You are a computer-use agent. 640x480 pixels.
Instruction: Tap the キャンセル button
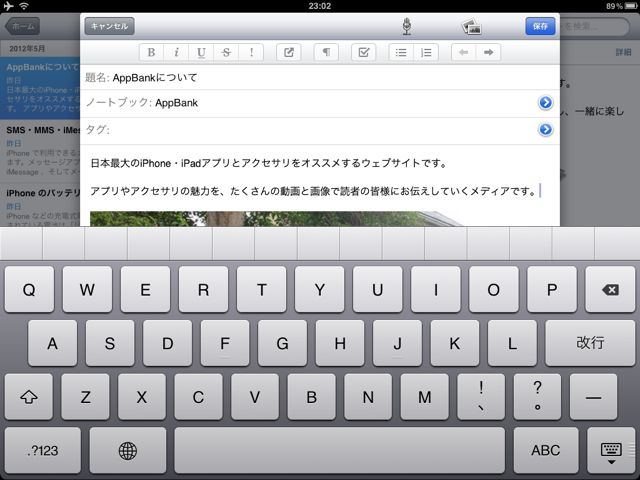(109, 26)
